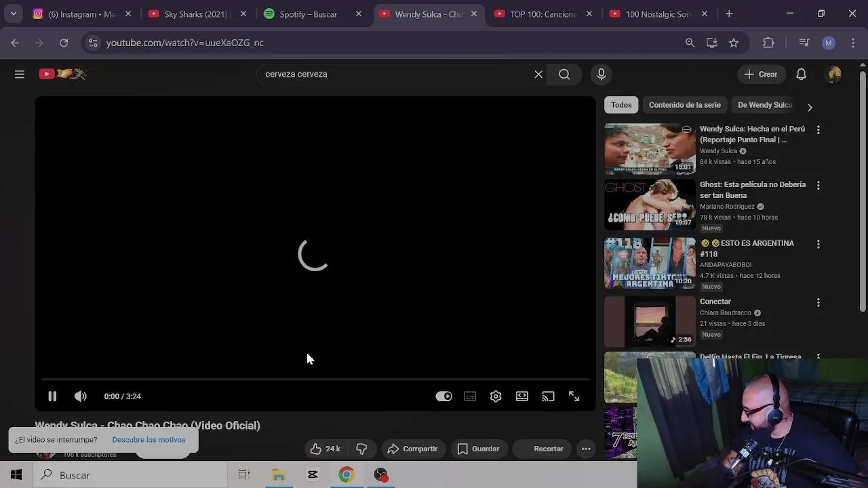Open Chiara Baudracco channel name

pyautogui.click(x=726, y=313)
